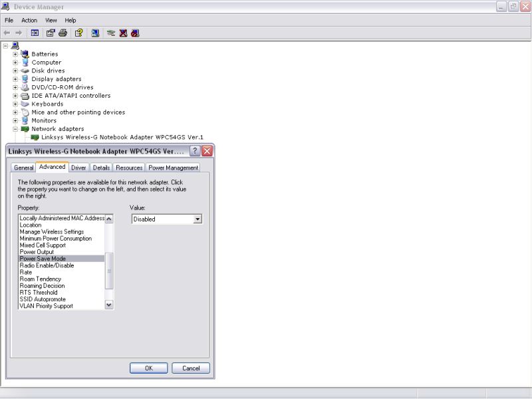Expand the DVD/CD-ROM drives node
Viewport: 532px width, 399px height.
click(15, 87)
